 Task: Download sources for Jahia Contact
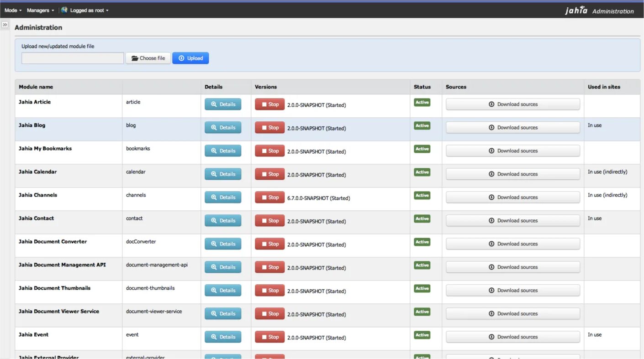point(513,220)
